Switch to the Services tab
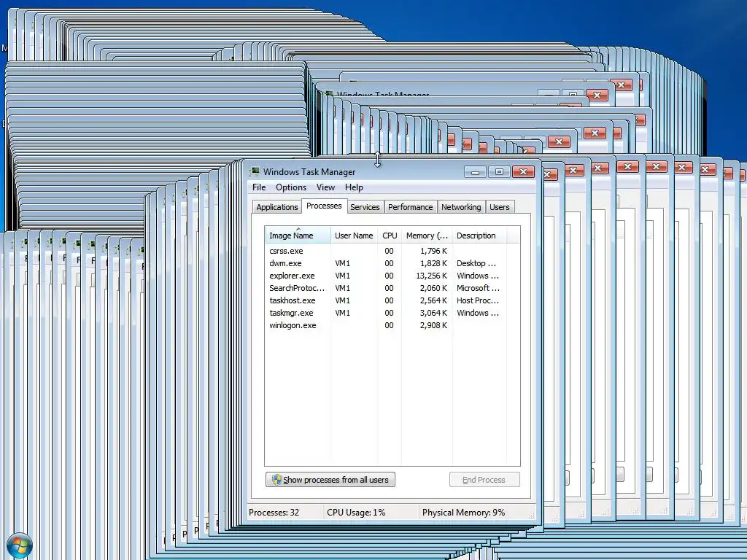This screenshot has width=747, height=560. pyautogui.click(x=365, y=207)
